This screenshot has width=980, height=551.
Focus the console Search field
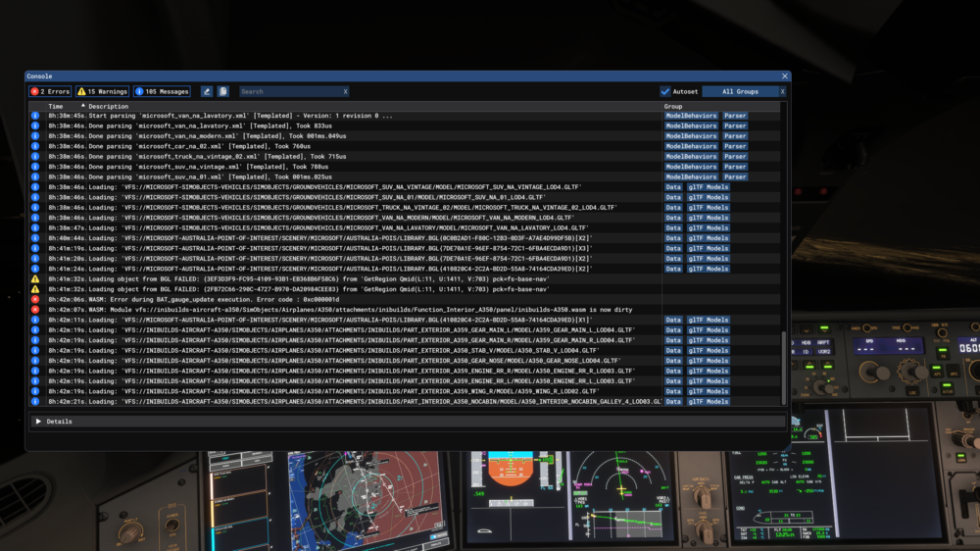click(x=290, y=91)
